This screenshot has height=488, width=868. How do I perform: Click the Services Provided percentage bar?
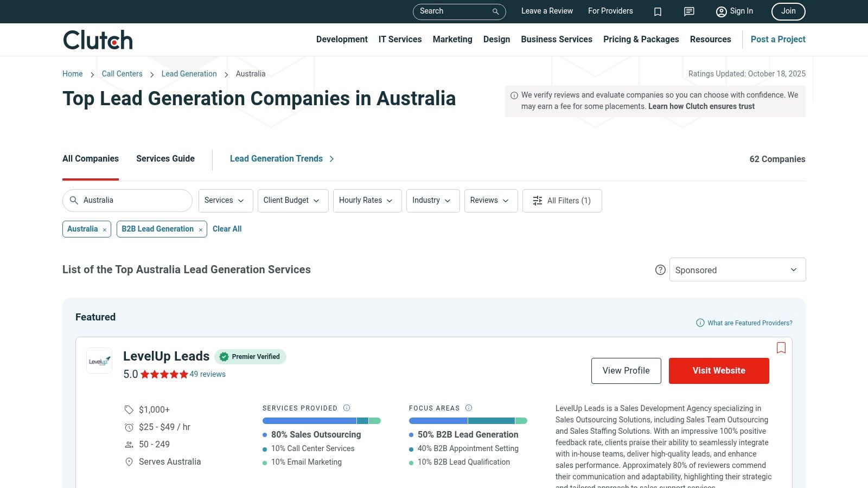[321, 421]
